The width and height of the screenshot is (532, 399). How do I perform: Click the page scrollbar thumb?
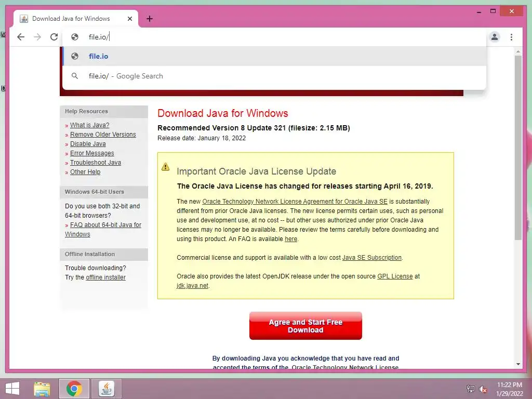tap(518, 148)
